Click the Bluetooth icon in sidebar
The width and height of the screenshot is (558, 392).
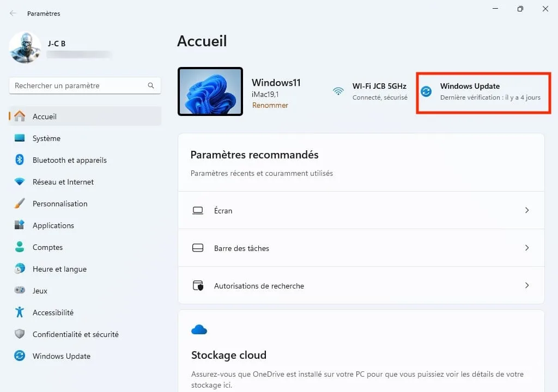[x=20, y=160]
